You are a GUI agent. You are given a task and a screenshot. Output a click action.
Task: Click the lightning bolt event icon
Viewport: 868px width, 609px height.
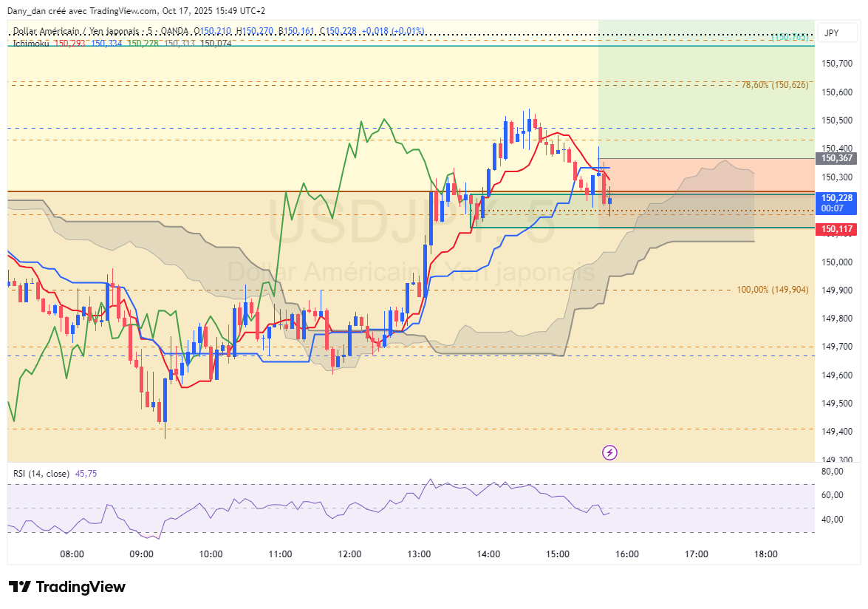click(609, 453)
